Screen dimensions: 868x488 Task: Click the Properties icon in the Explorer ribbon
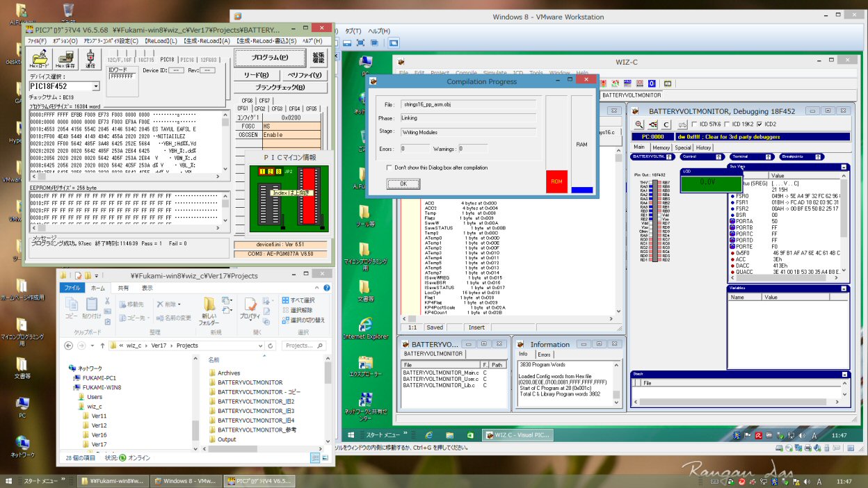click(249, 304)
